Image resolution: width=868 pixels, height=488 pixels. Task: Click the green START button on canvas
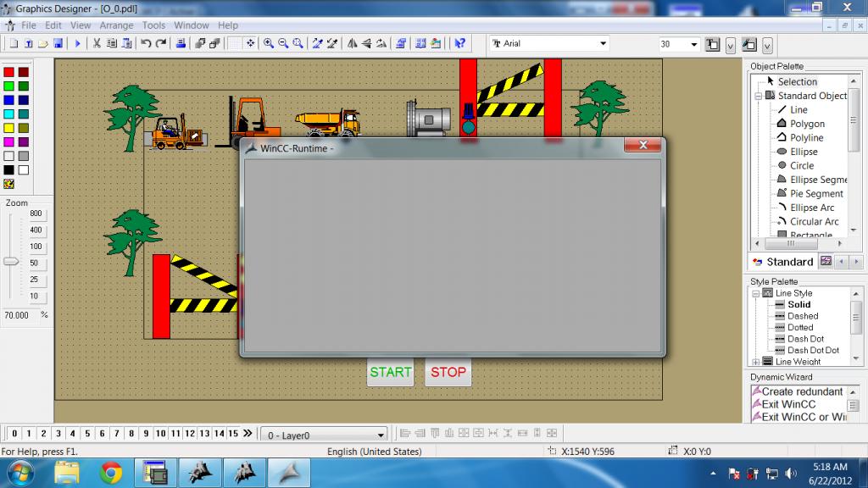click(390, 373)
